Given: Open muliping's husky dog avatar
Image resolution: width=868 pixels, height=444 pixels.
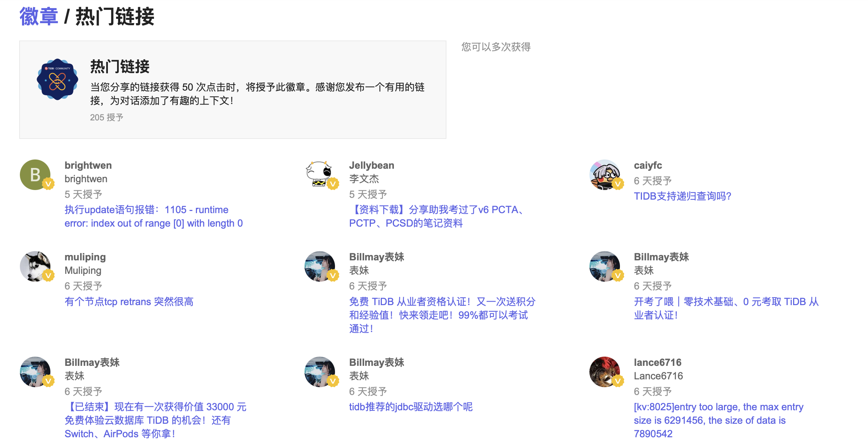Looking at the screenshot, I should click(x=35, y=266).
